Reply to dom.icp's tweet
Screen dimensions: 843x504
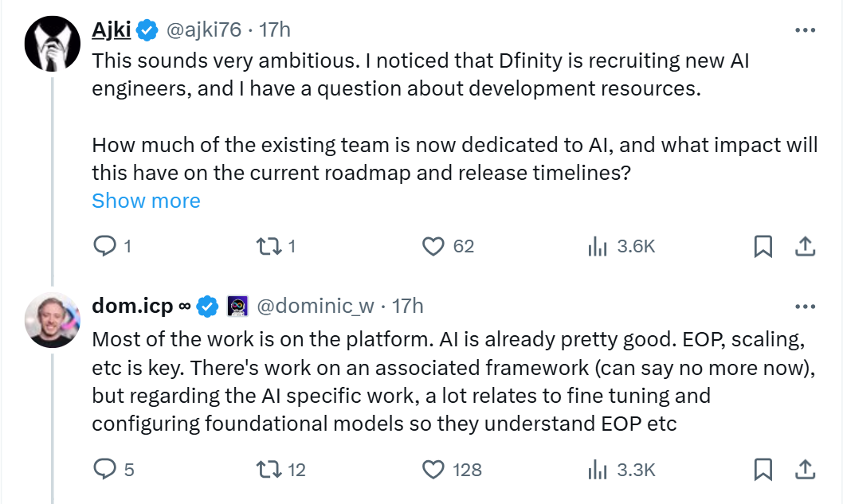pyautogui.click(x=105, y=470)
